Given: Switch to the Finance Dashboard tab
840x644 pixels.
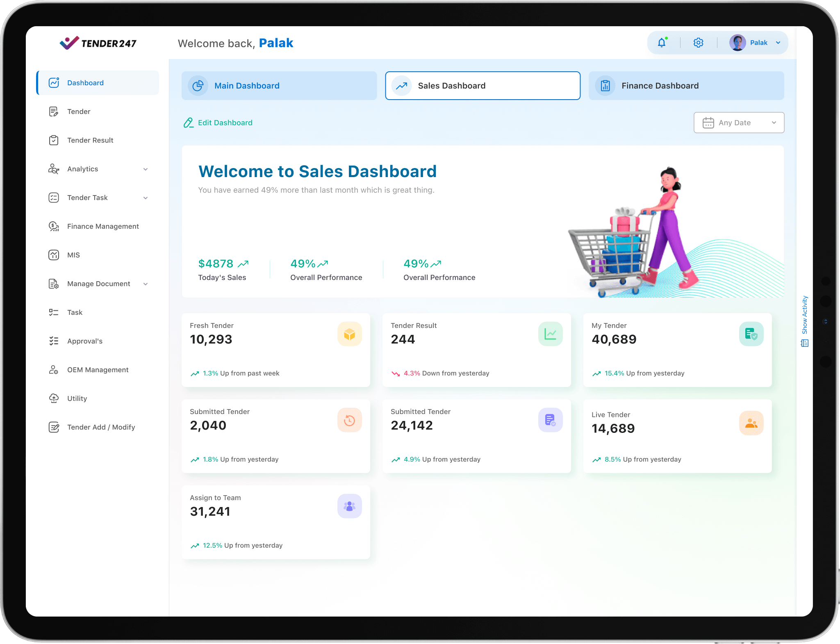Looking at the screenshot, I should click(x=686, y=86).
